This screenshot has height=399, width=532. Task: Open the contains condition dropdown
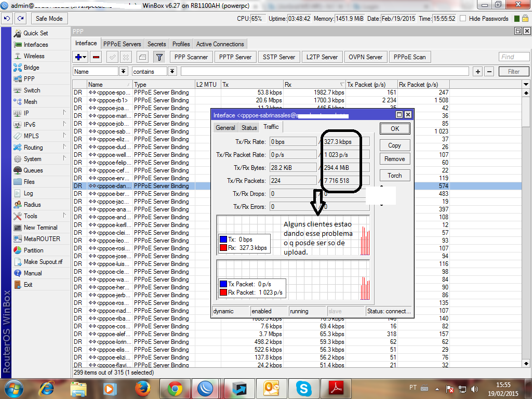(x=172, y=71)
